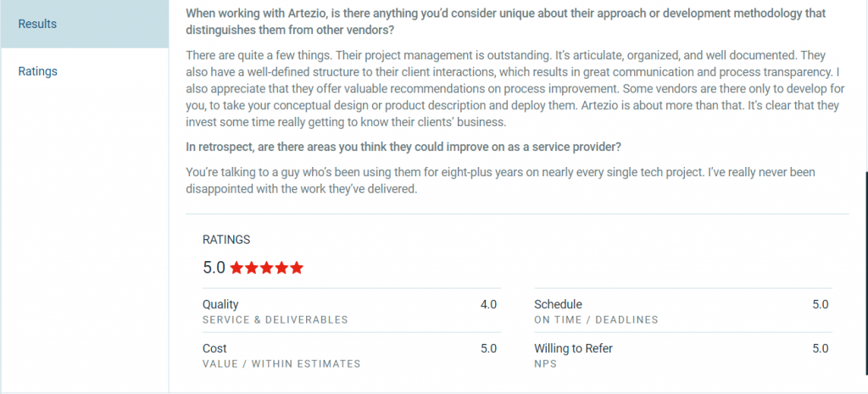
Task: Click the vertical scrollbar on right edge
Action: 865,254
